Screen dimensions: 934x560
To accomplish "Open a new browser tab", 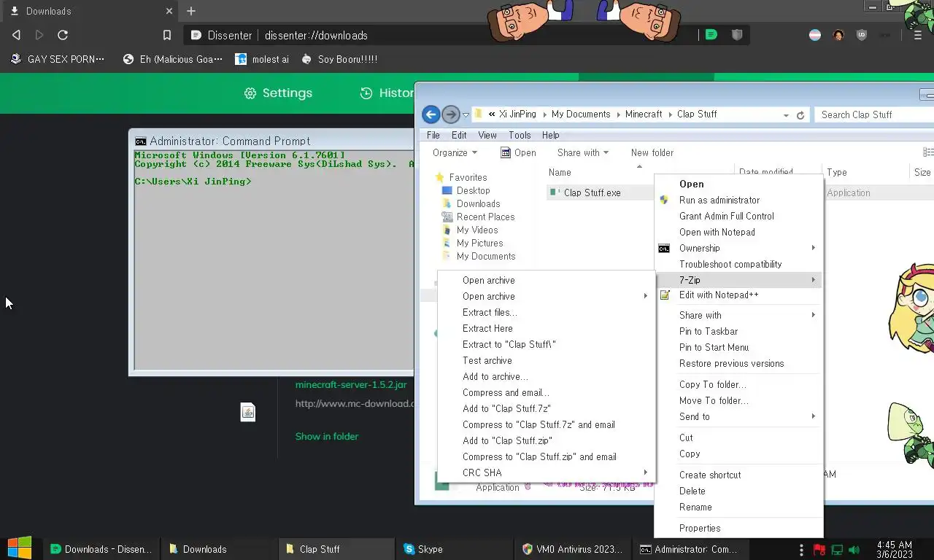I will pos(191,11).
